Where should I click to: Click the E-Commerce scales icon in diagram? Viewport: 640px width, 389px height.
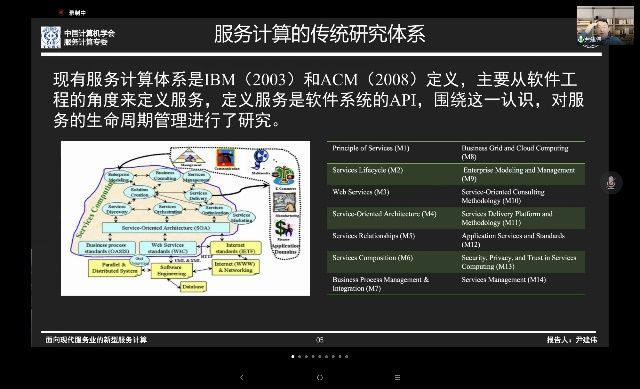coord(285,176)
